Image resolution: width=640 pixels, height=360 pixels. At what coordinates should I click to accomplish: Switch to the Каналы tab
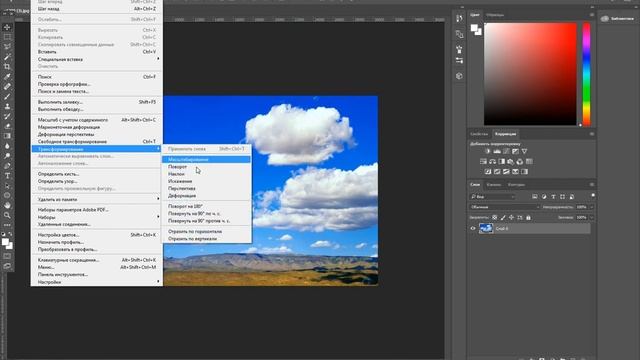click(493, 184)
